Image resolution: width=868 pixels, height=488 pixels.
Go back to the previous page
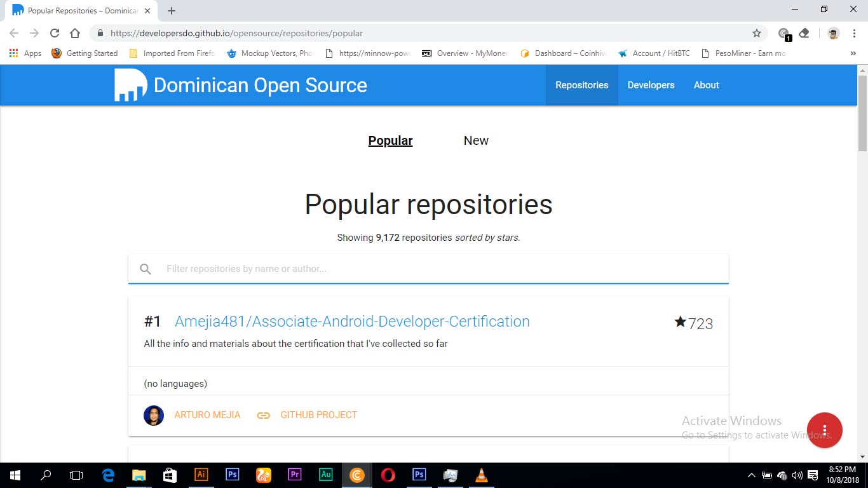click(14, 33)
